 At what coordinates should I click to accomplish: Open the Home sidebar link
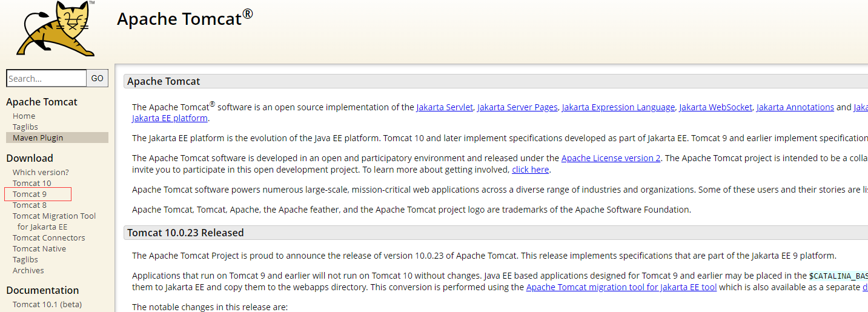click(24, 116)
